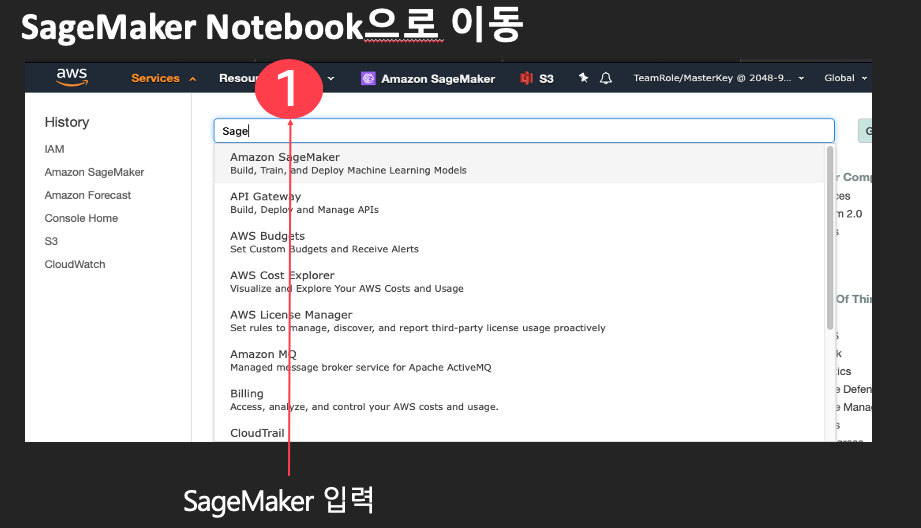Open Amazon Forecast from History

coord(88,195)
